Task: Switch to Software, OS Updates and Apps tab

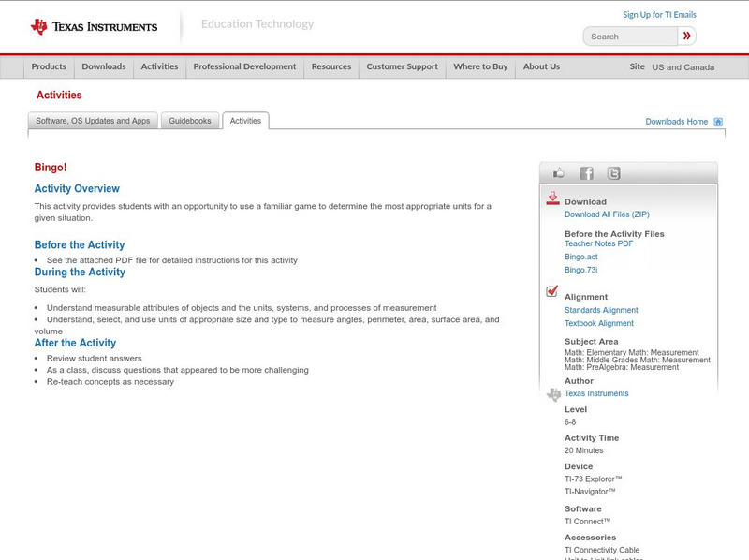Action: click(93, 121)
